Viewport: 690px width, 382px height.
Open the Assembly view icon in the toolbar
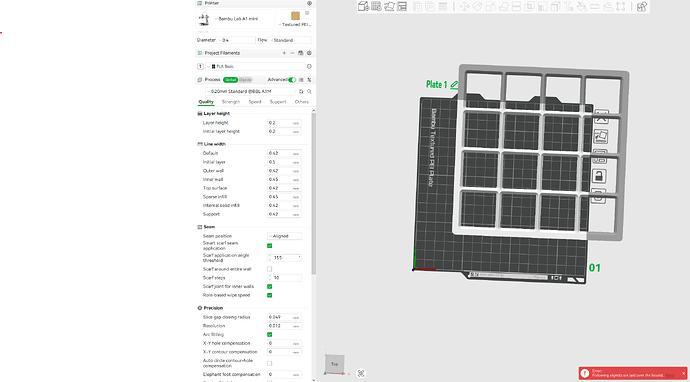[x=642, y=6]
